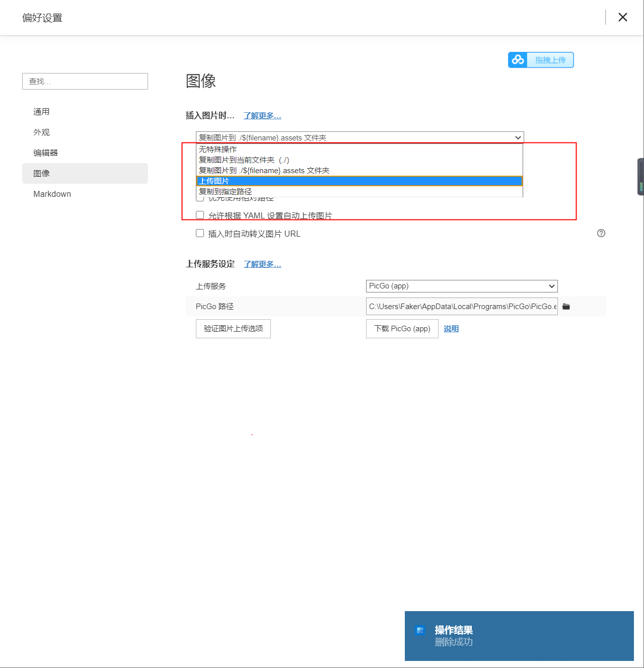Click the notification icon beside 操作结果
Screen dimensions: 644x668
(420, 630)
